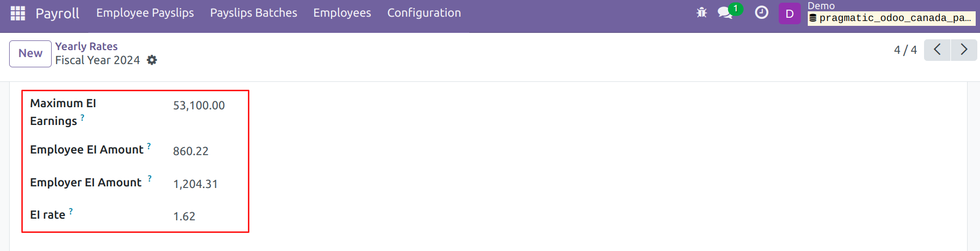Click the New button
Image resolution: width=980 pixels, height=251 pixels.
coord(30,53)
